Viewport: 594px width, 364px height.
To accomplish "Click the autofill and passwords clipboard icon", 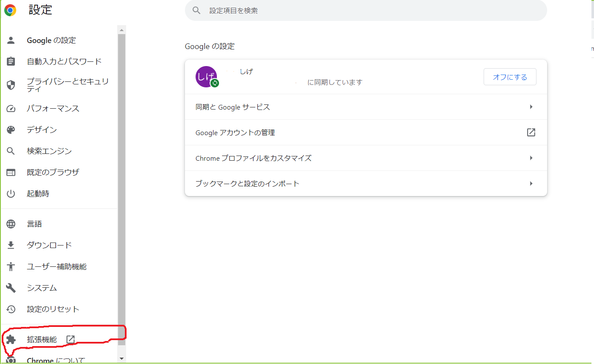I will [11, 61].
